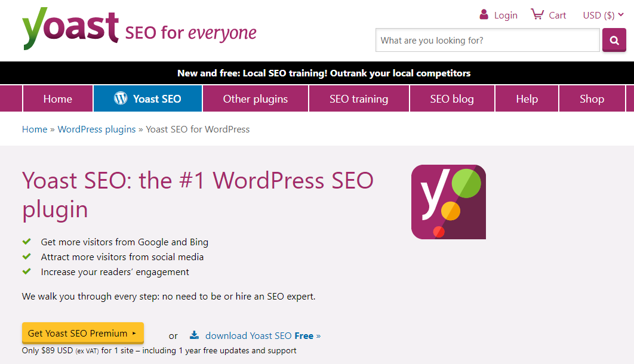
Task: Click the 'Yoast SEO: the #1 WordPress SEO plugin' heading
Action: point(198,195)
